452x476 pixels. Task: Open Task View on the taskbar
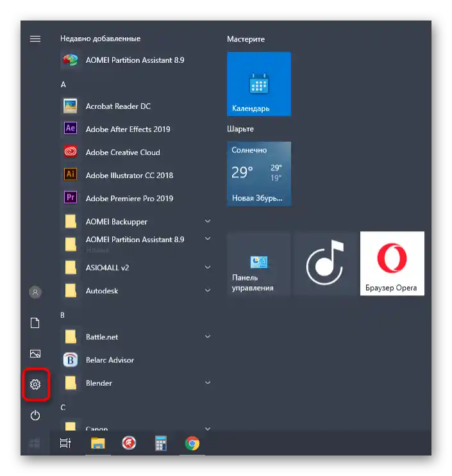pos(65,443)
